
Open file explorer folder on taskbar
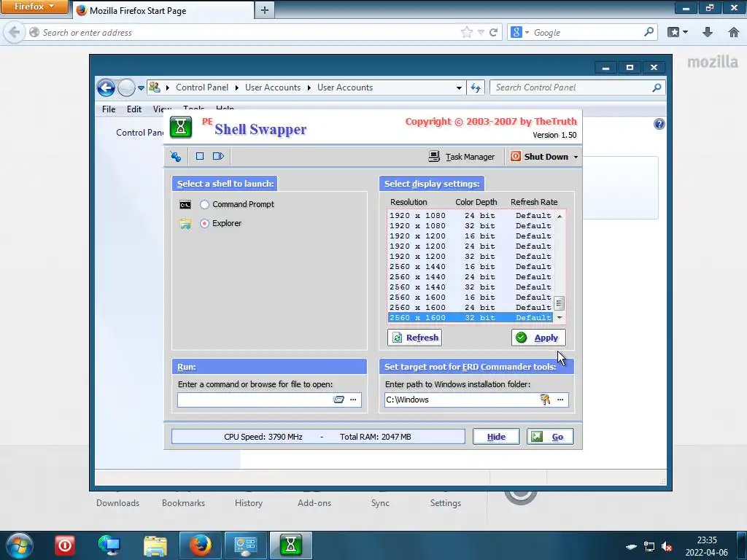pos(155,545)
